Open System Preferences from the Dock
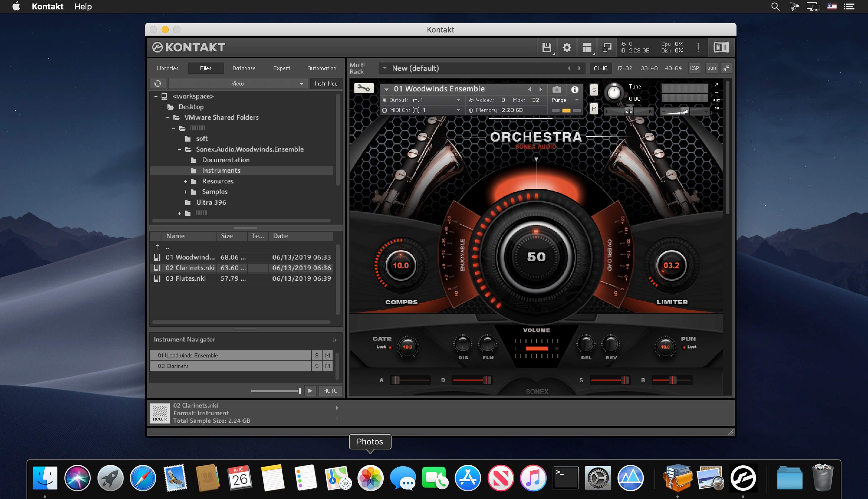868x499 pixels. [598, 478]
